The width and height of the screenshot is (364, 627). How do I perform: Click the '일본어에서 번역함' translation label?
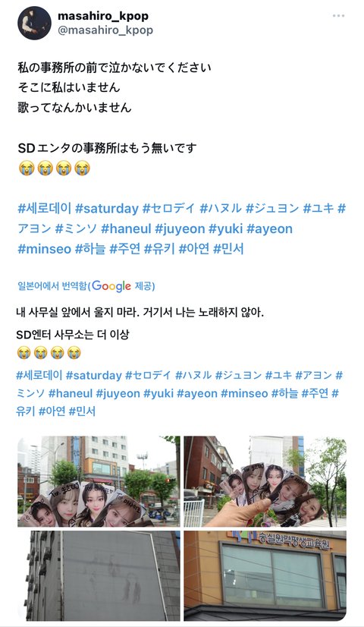coord(52,286)
